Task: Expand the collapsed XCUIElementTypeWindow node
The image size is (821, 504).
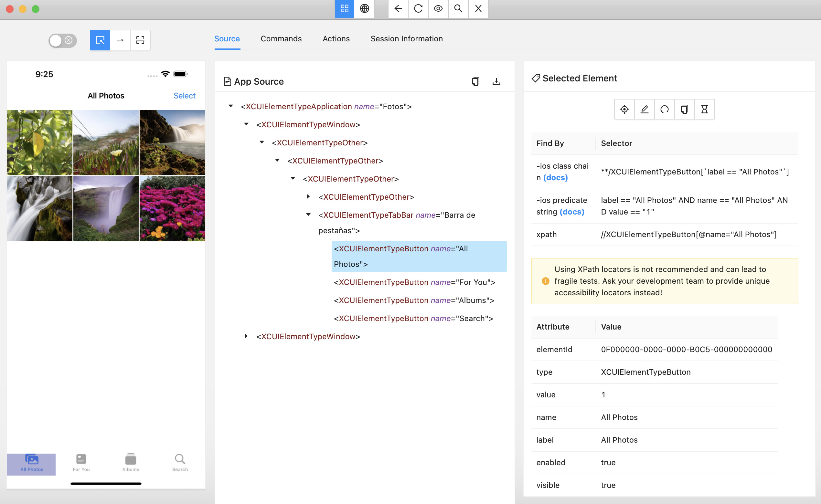Action: (246, 336)
